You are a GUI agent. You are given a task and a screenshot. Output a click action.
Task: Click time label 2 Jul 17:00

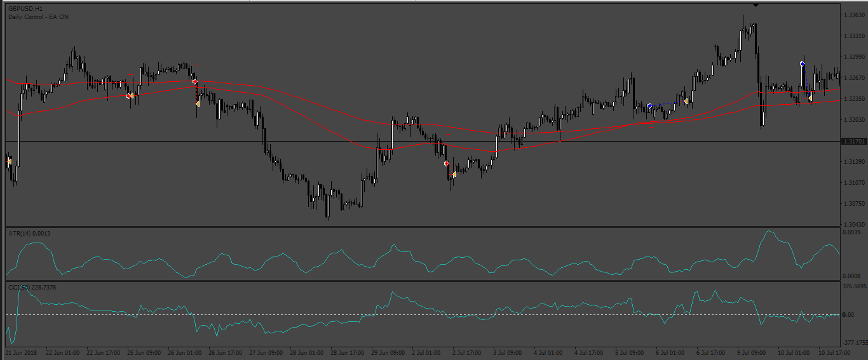[467, 352]
